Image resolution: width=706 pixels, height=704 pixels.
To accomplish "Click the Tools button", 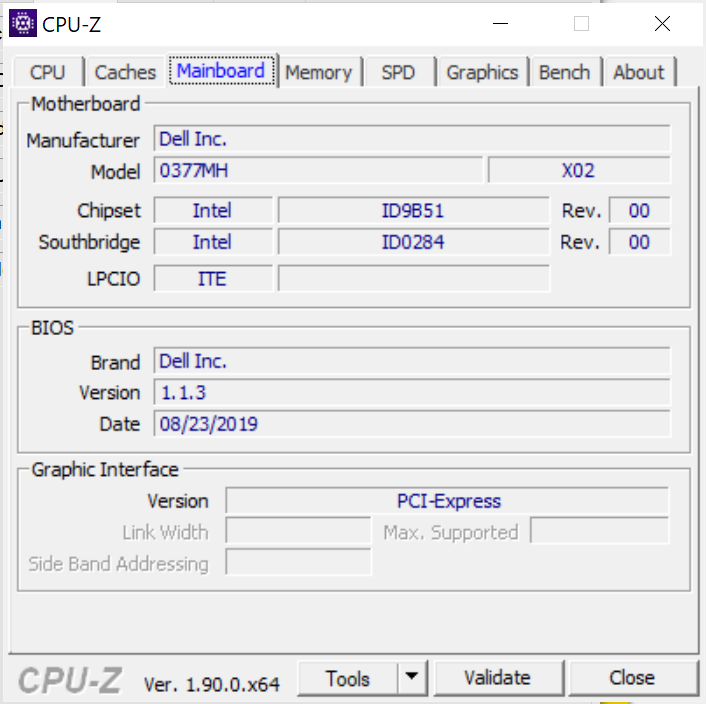I will click(348, 678).
